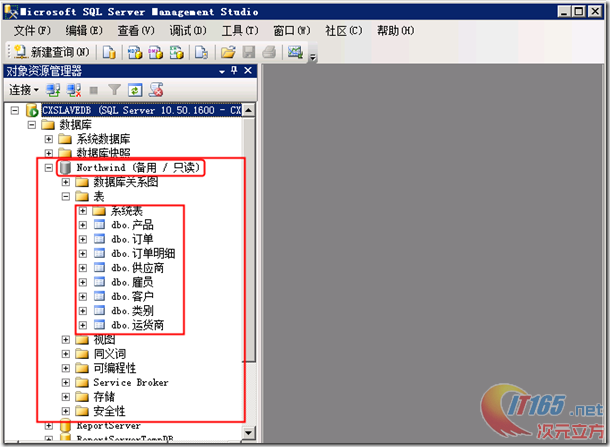Viewport: 610px width, 447px height.
Task: Select the 存储 folder
Action: pos(104,397)
